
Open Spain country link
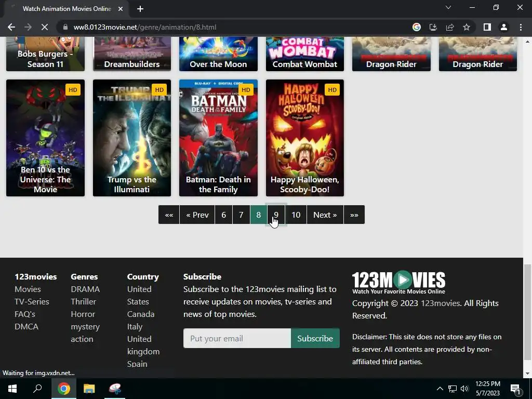click(137, 364)
